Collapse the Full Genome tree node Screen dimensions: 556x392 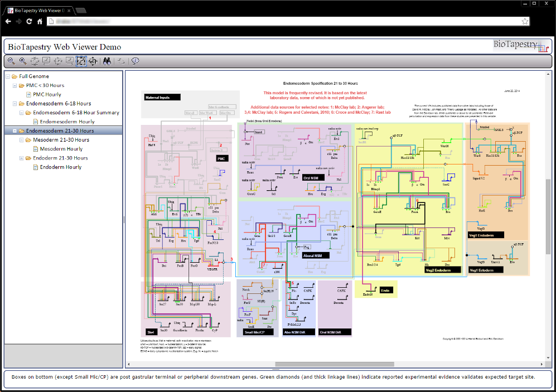[8, 76]
